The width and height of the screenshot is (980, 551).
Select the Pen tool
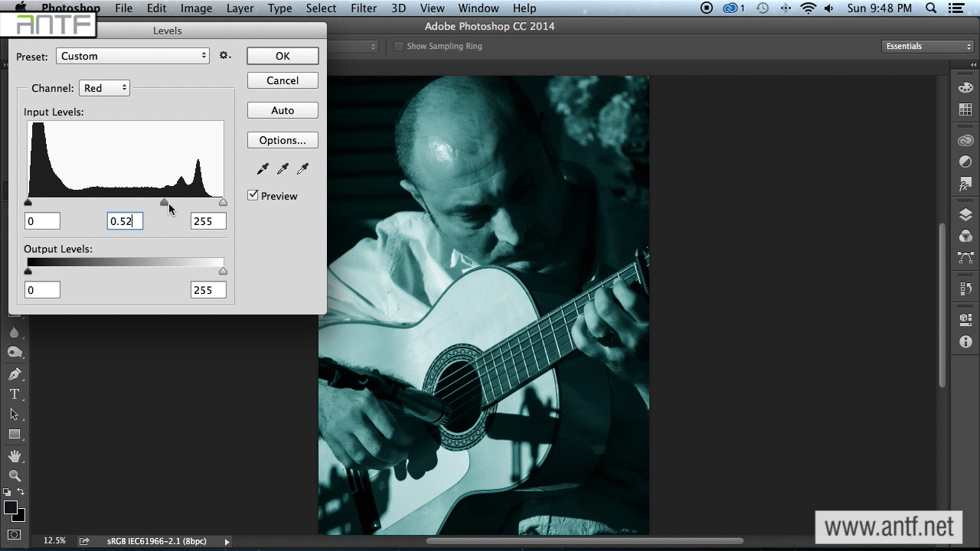15,374
